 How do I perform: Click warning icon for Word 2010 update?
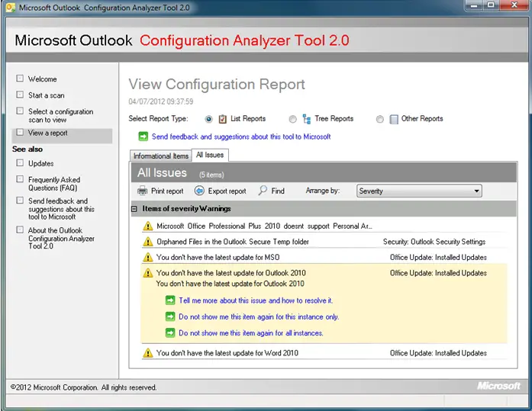[x=148, y=353]
